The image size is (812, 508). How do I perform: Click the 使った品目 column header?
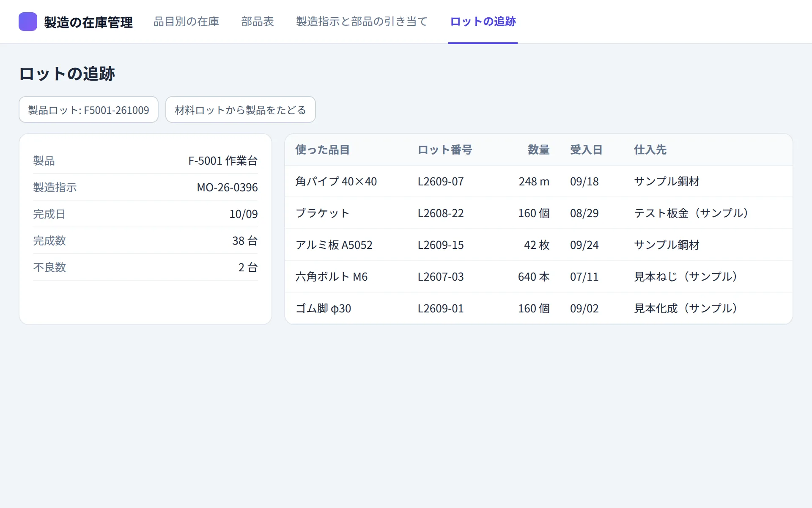click(x=323, y=149)
